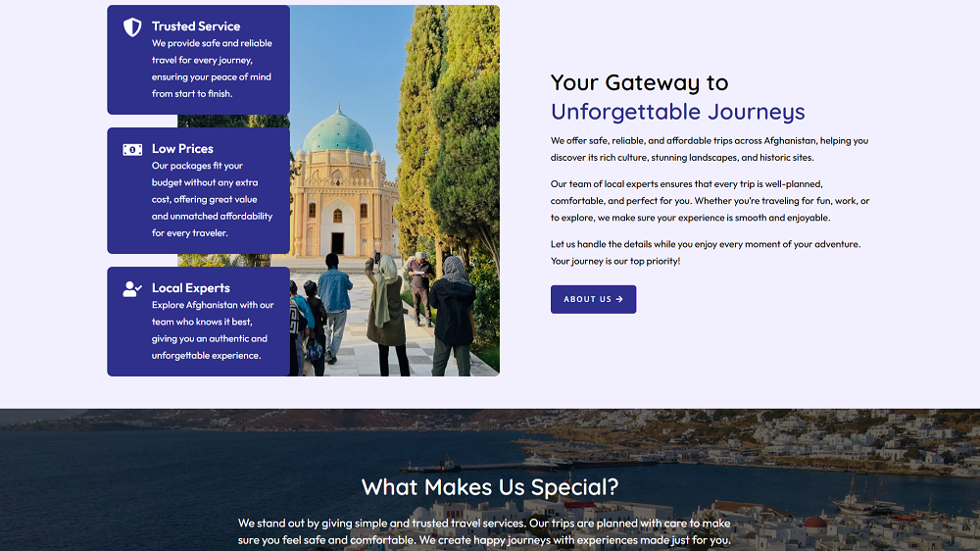Select the Local Experts heading
Screen dimensions: 980x551
191,288
